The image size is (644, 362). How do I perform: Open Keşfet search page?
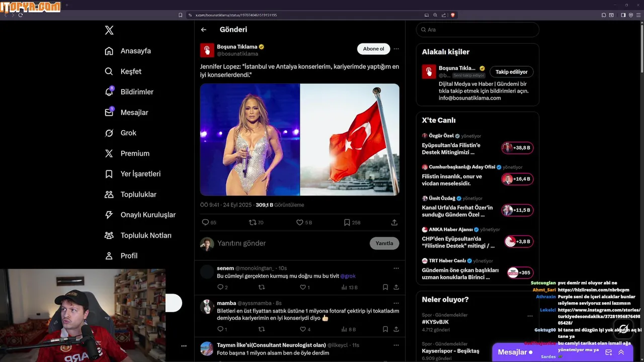(x=123, y=71)
